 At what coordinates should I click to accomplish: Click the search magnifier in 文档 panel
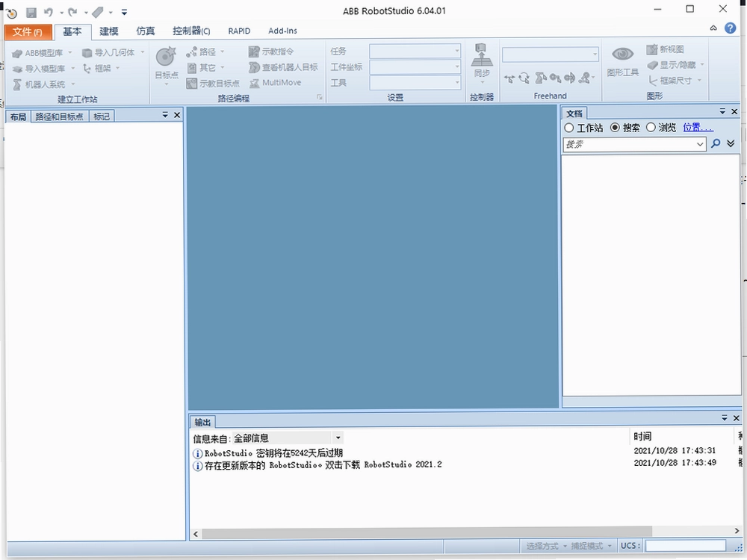coord(715,143)
